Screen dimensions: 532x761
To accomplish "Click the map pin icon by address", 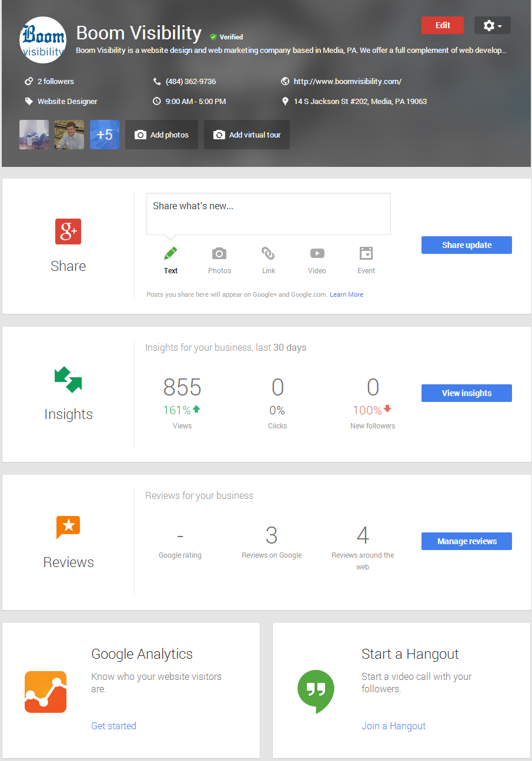I will tap(285, 101).
